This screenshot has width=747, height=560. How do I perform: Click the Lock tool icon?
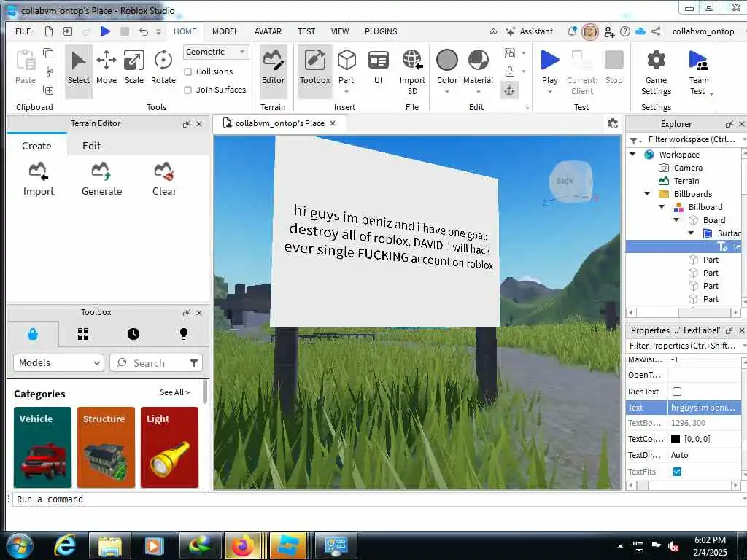pos(510,71)
